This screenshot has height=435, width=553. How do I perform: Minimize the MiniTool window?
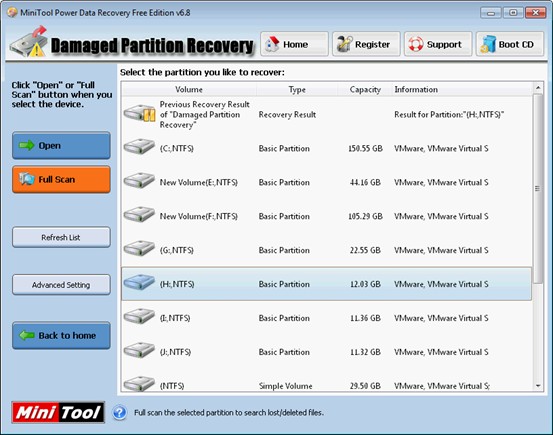pos(491,13)
